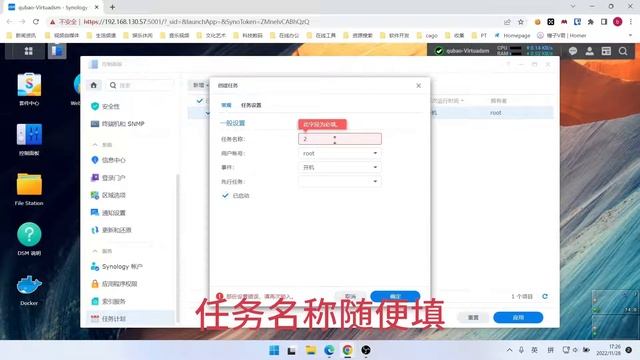
Task: Open the cago bookmark folder
Action: [x=427, y=36]
